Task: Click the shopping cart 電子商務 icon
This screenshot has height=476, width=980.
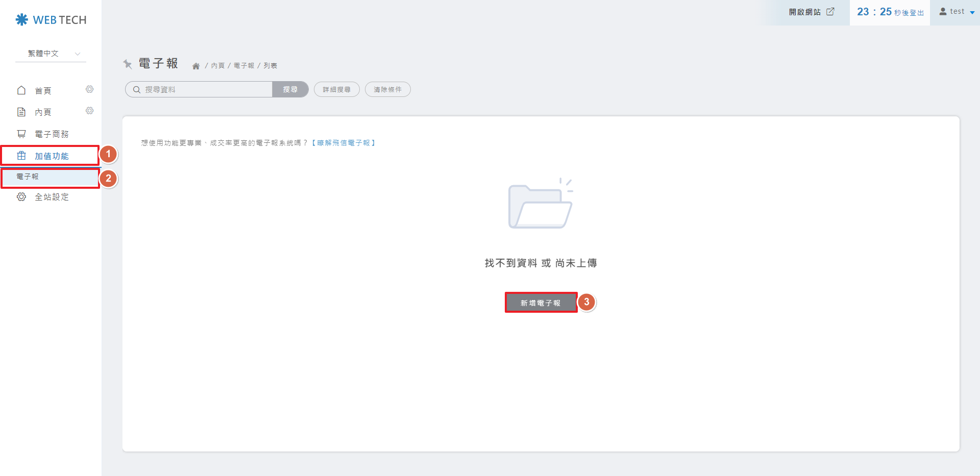Action: (21, 134)
